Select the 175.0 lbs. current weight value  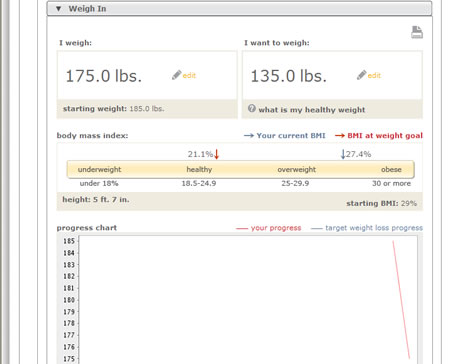click(104, 76)
